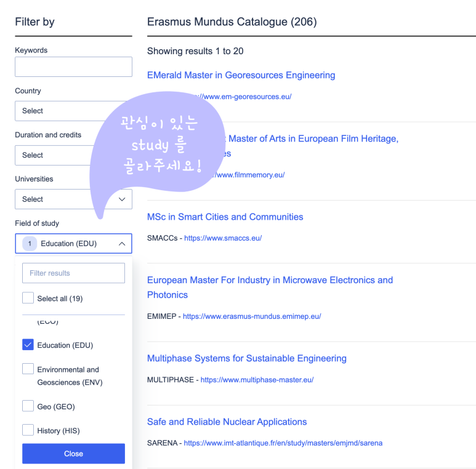Click the Keywords input field
The image size is (476, 469).
[x=73, y=66]
